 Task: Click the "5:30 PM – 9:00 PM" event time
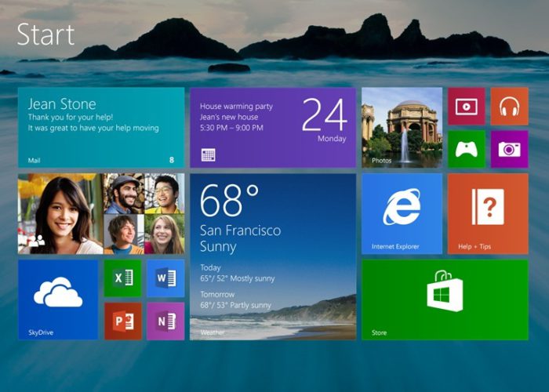coord(231,128)
